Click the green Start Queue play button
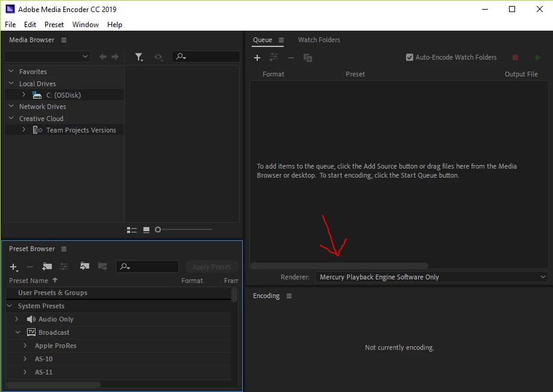The width and height of the screenshot is (553, 392). (538, 57)
